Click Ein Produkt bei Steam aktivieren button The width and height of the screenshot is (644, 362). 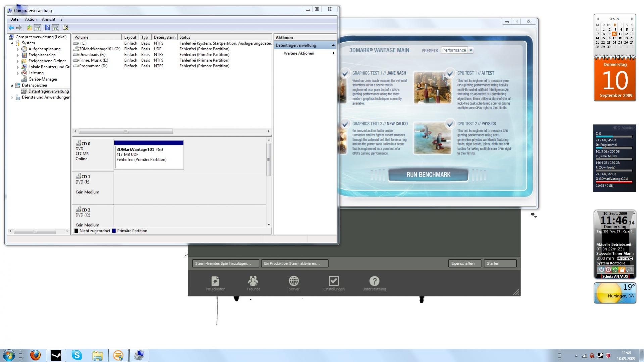[295, 263]
